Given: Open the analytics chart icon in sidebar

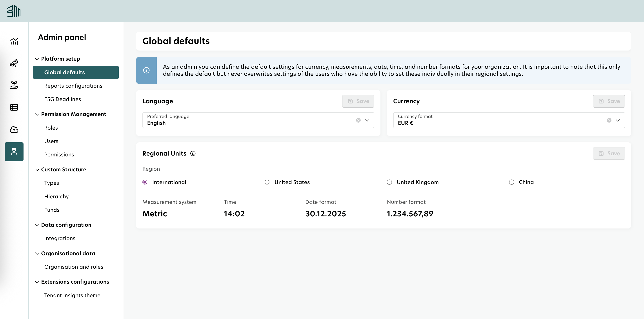Looking at the screenshot, I should coord(14,41).
